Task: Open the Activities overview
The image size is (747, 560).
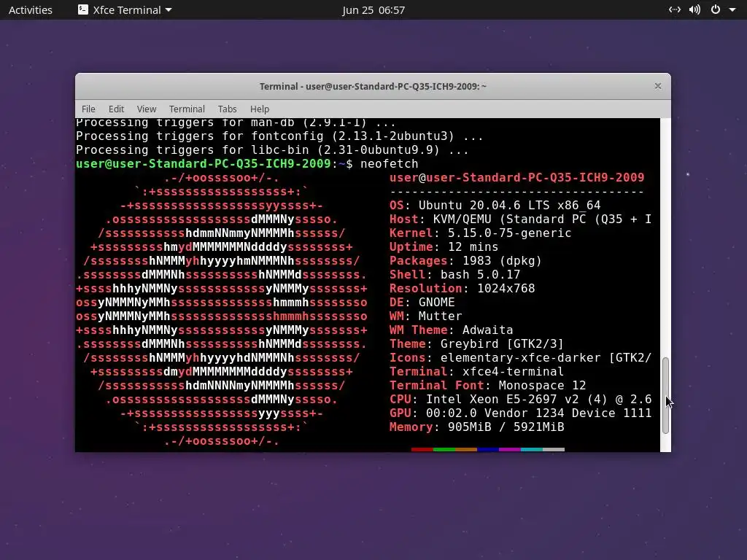Action: pos(31,10)
